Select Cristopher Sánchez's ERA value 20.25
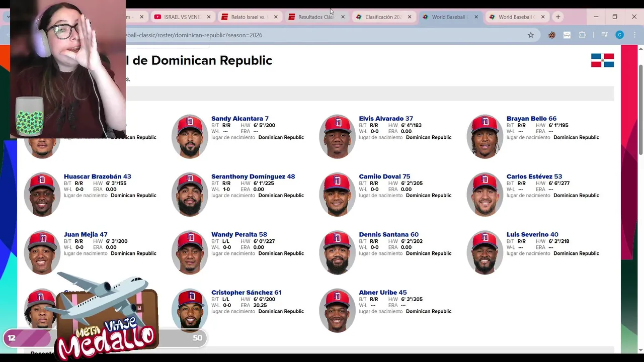The width and height of the screenshot is (644, 362). (x=260, y=305)
